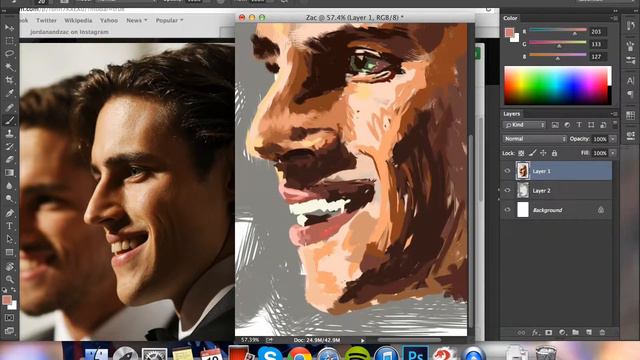Filter layers by smart objects

[x=603, y=125]
